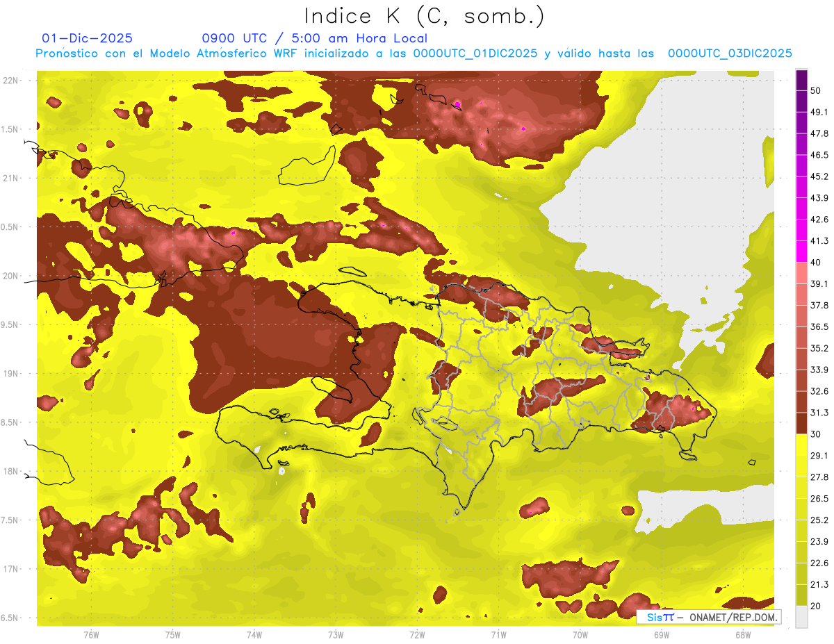Click the 68W longitude axis label
Screen dimensions: 834x644
743,634
